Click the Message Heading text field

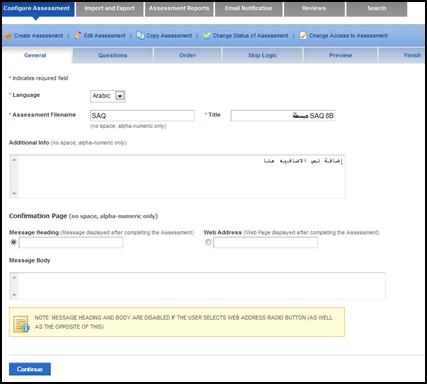point(71,242)
